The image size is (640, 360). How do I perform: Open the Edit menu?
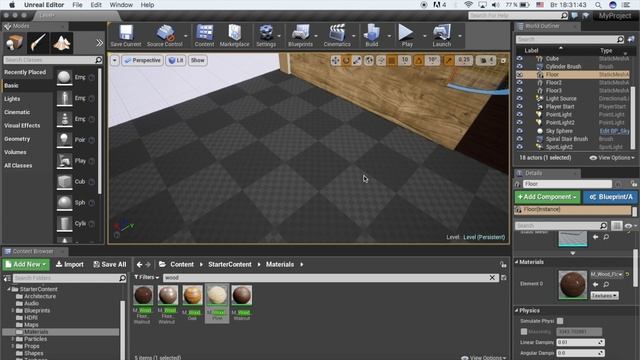point(96,5)
